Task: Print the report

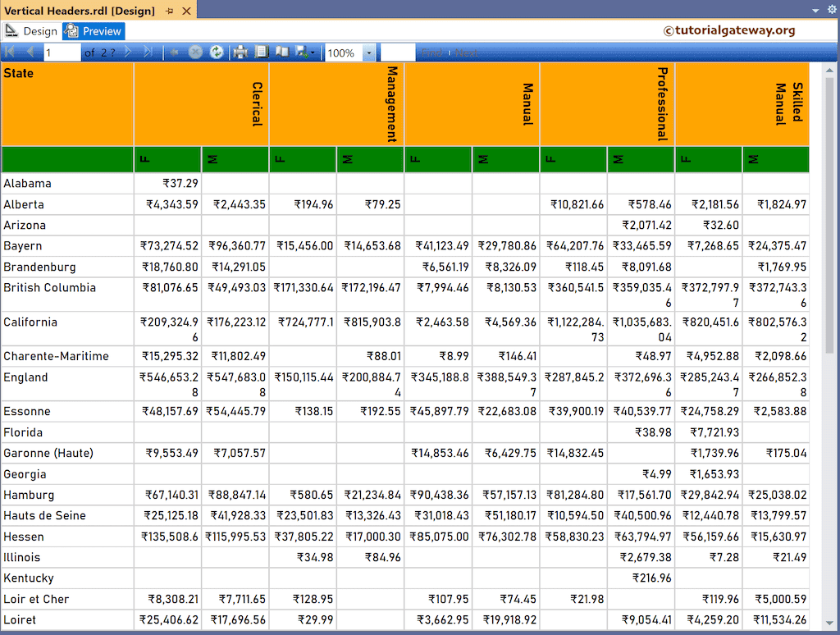Action: [239, 52]
